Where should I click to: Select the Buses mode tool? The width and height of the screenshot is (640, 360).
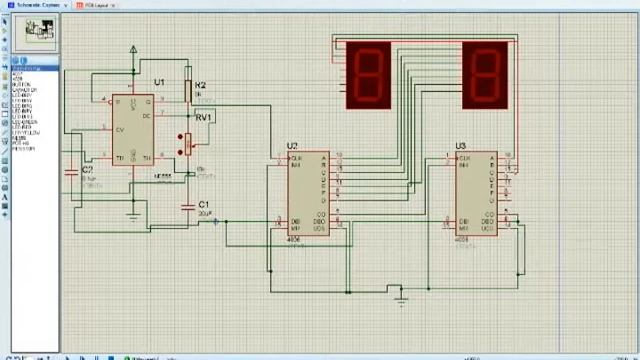coord(5,67)
